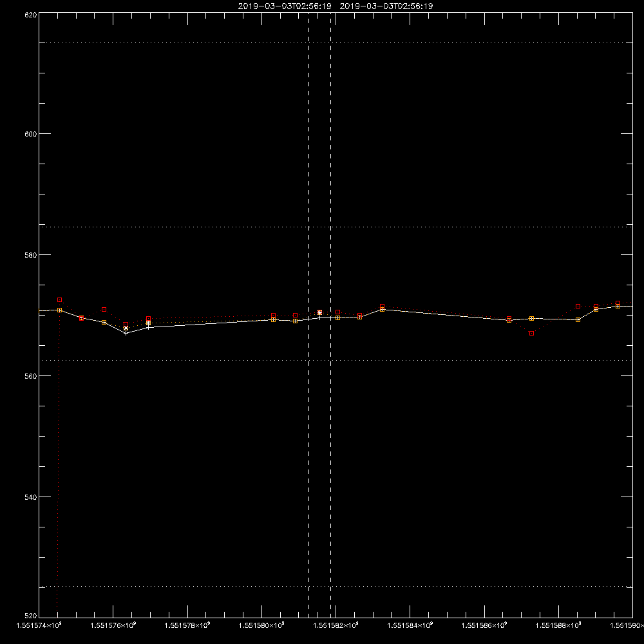Viewport: 644px width, 644px height.
Task: Click the y-axis label 540
Action: (x=31, y=497)
